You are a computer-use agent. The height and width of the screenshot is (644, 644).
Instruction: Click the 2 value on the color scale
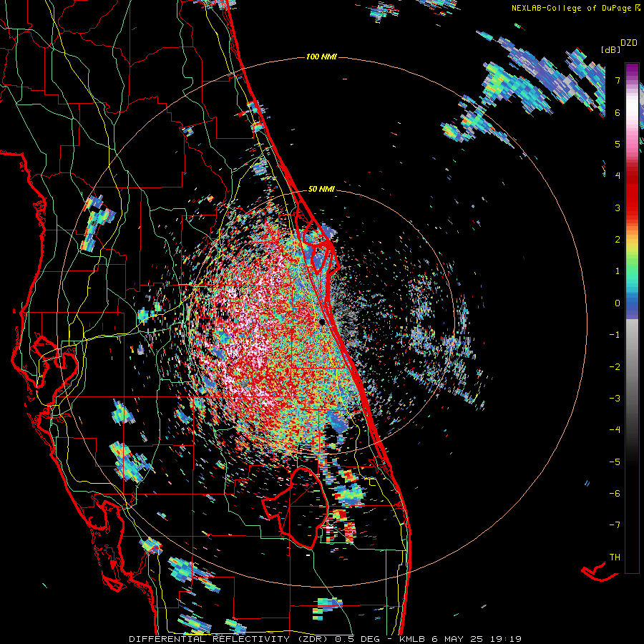click(618, 240)
